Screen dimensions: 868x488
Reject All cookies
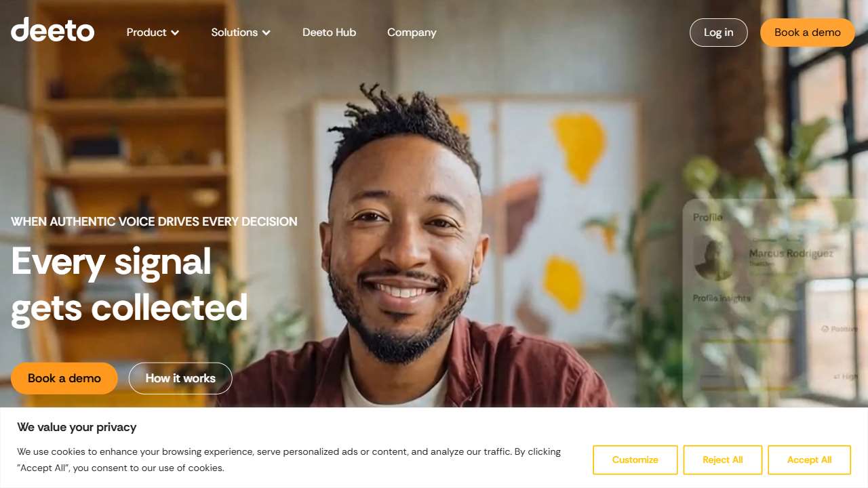(723, 460)
